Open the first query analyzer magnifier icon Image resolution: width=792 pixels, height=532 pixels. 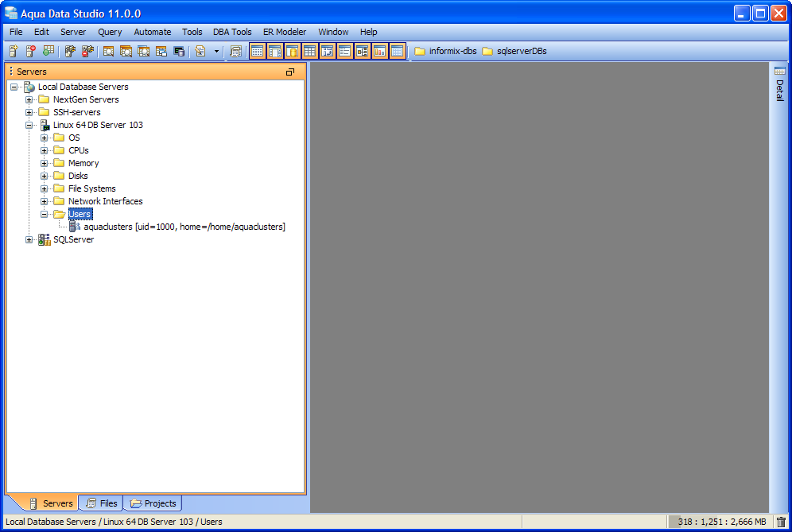point(109,51)
